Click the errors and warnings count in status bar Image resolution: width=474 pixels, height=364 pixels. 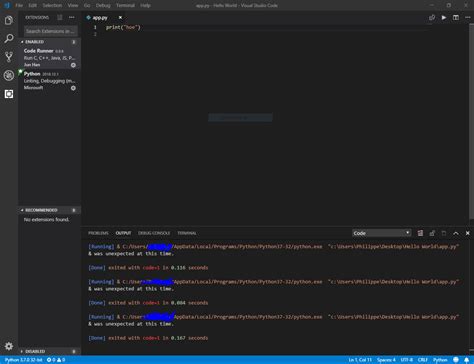point(56,360)
